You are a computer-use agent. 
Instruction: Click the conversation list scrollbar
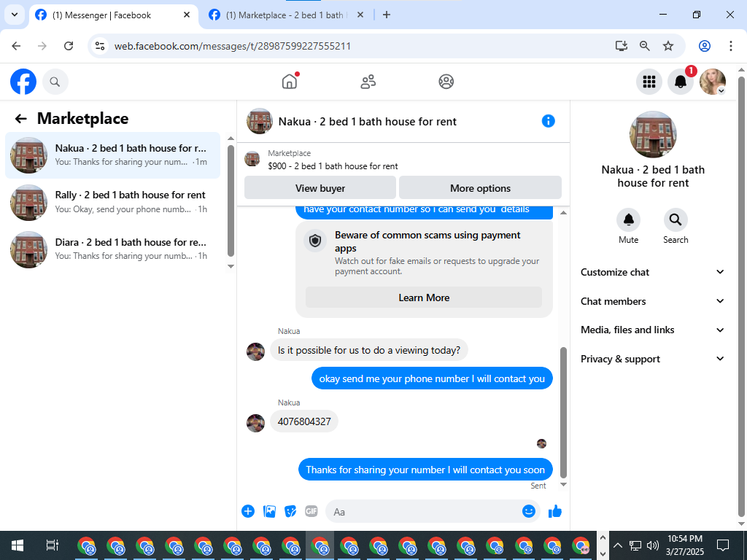click(x=231, y=201)
